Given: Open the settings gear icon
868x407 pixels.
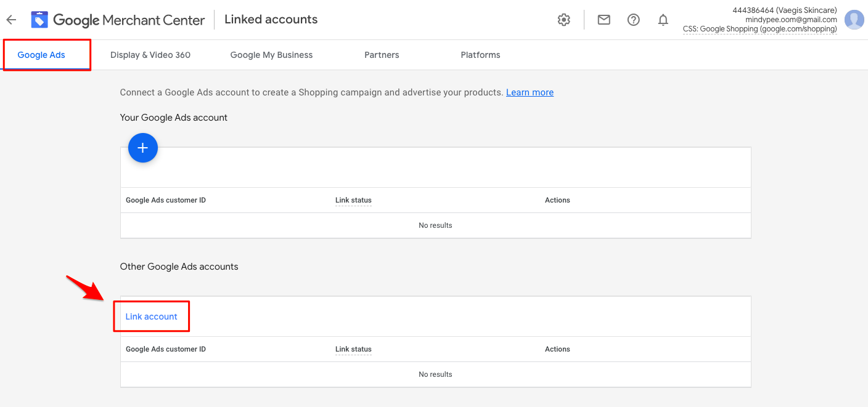Looking at the screenshot, I should tap(563, 20).
